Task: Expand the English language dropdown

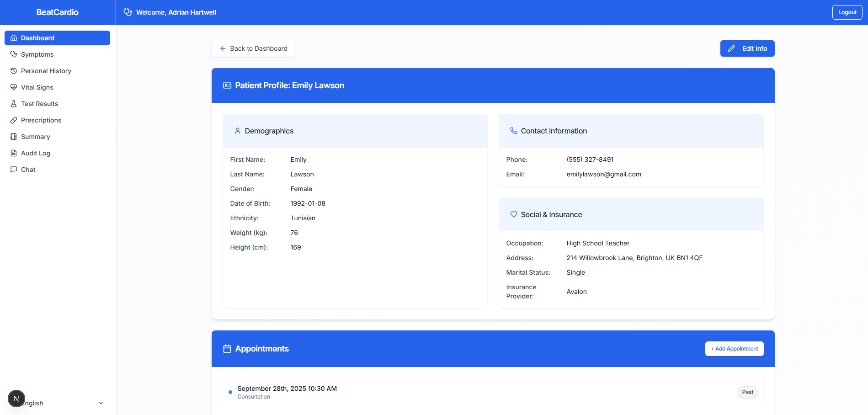Action: pyautogui.click(x=101, y=403)
